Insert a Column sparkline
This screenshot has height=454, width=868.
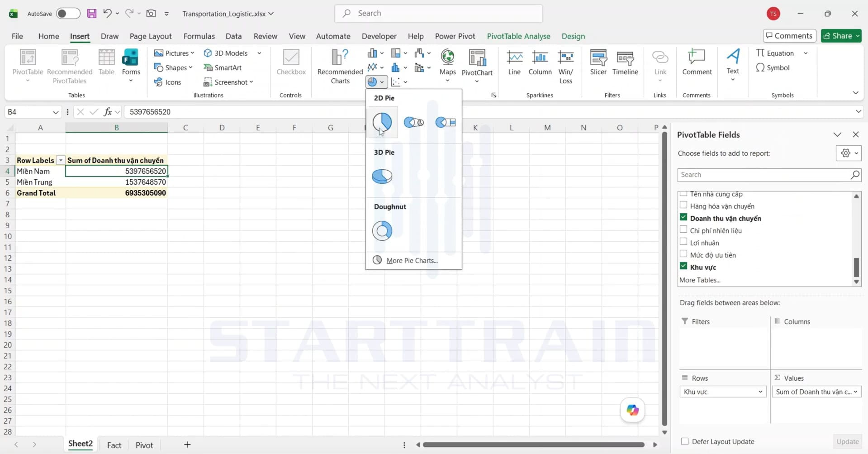(x=540, y=63)
